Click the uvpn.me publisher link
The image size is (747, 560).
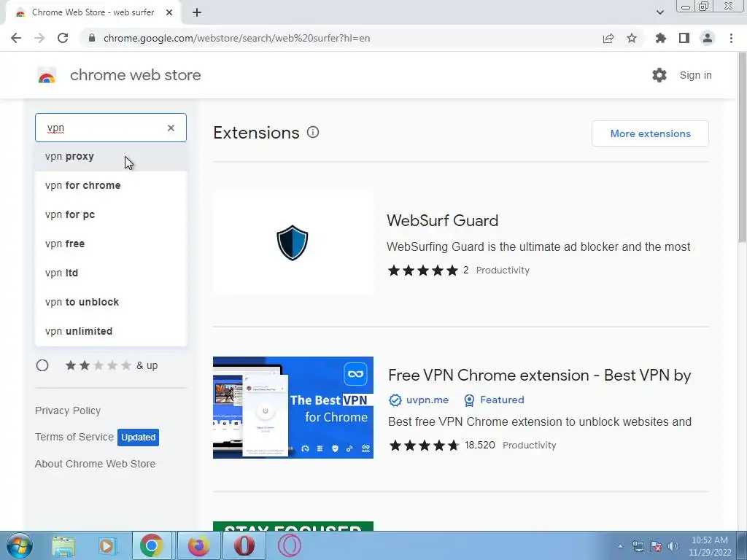pos(427,400)
